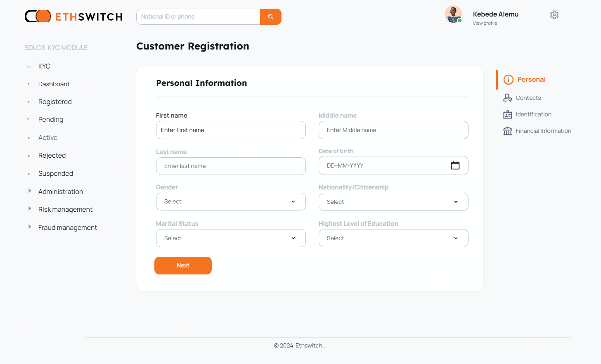Go to Pending in the sidebar
This screenshot has width=601, height=364.
[x=51, y=120]
